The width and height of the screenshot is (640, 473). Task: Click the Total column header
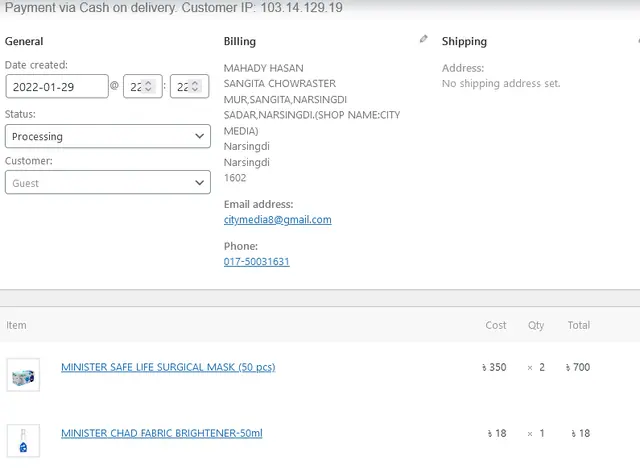tap(579, 325)
